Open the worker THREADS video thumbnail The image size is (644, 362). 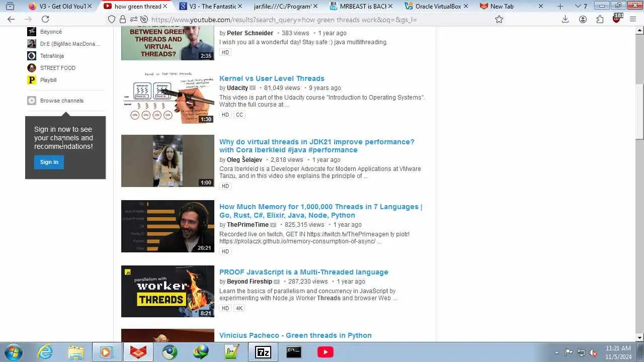[x=168, y=292]
